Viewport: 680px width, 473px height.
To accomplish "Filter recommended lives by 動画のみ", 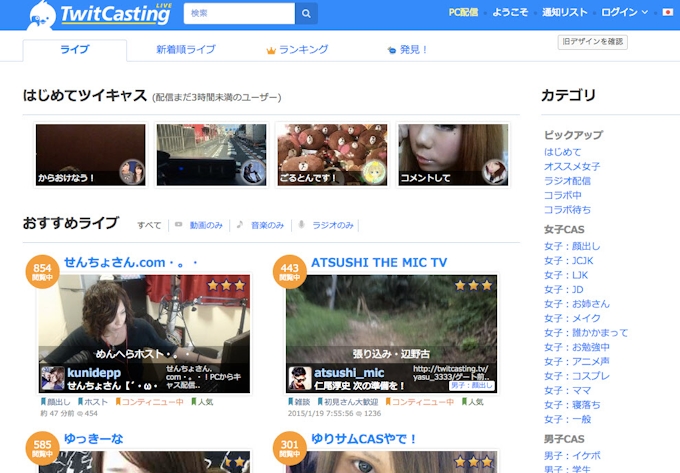I will coord(205,225).
